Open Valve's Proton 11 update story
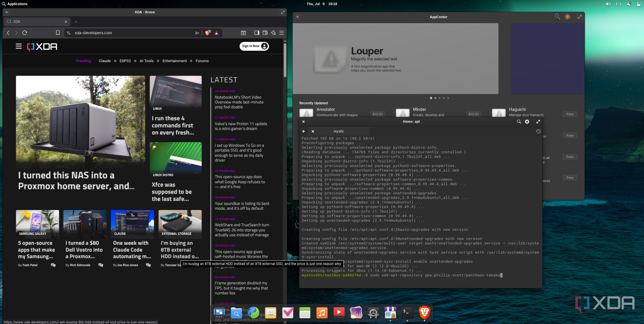This screenshot has height=324, width=644. pos(241,126)
